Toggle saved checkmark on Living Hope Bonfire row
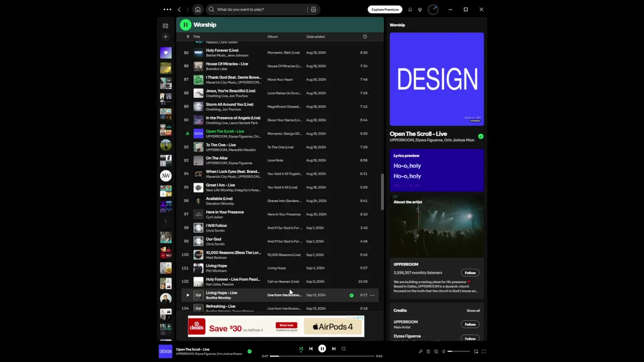The height and width of the screenshot is (362, 644). click(352, 295)
